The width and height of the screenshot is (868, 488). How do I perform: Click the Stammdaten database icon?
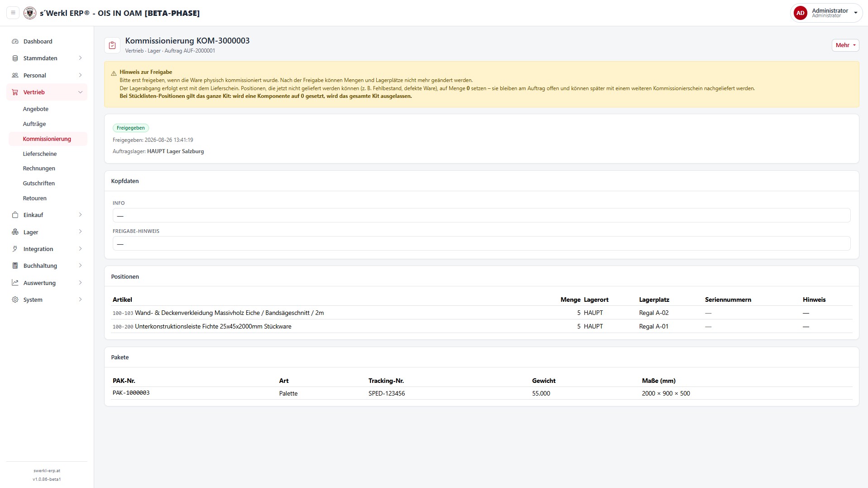pyautogui.click(x=15, y=58)
